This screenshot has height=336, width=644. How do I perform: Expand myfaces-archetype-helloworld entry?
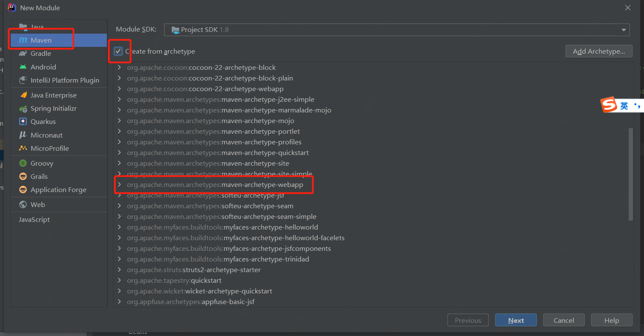tap(119, 227)
